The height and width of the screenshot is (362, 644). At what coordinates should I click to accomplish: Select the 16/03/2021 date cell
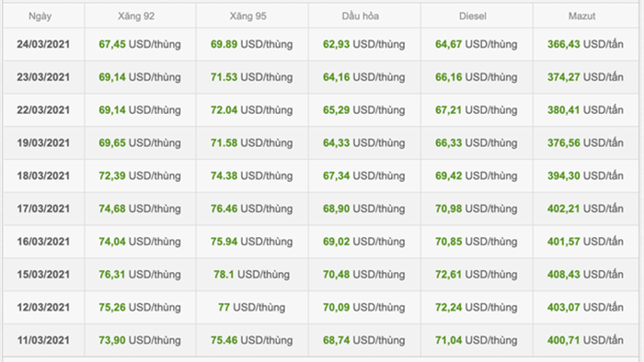click(43, 242)
